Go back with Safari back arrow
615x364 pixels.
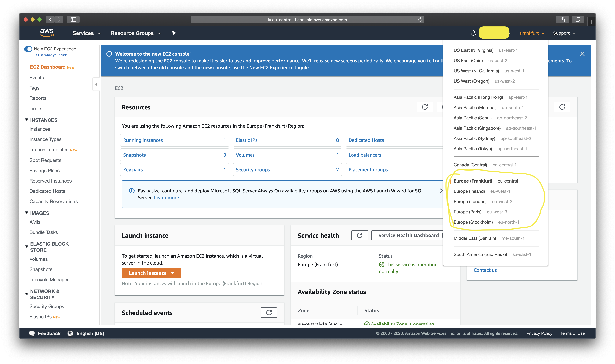[50, 19]
